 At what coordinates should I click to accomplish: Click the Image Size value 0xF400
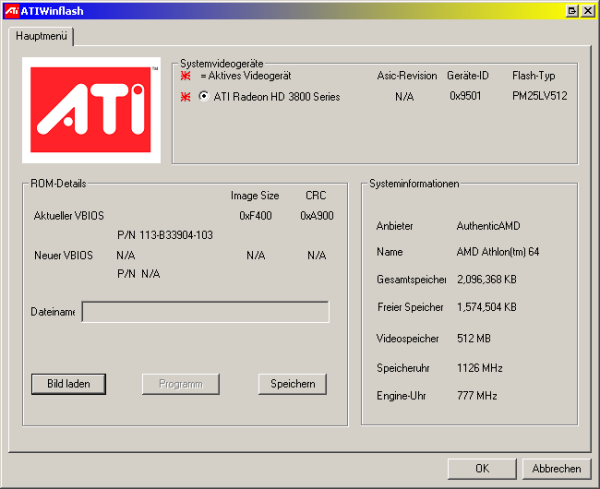click(x=256, y=216)
